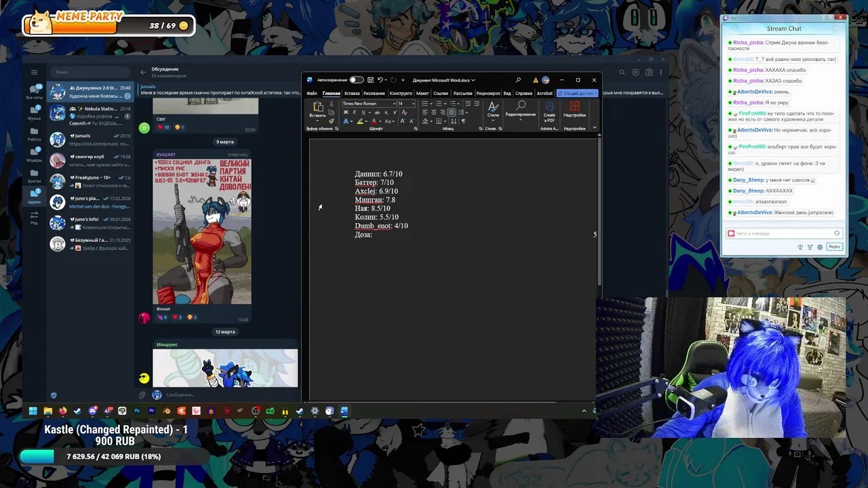Open the Ред. folders edit icon
This screenshot has width=868, height=488.
tap(34, 217)
